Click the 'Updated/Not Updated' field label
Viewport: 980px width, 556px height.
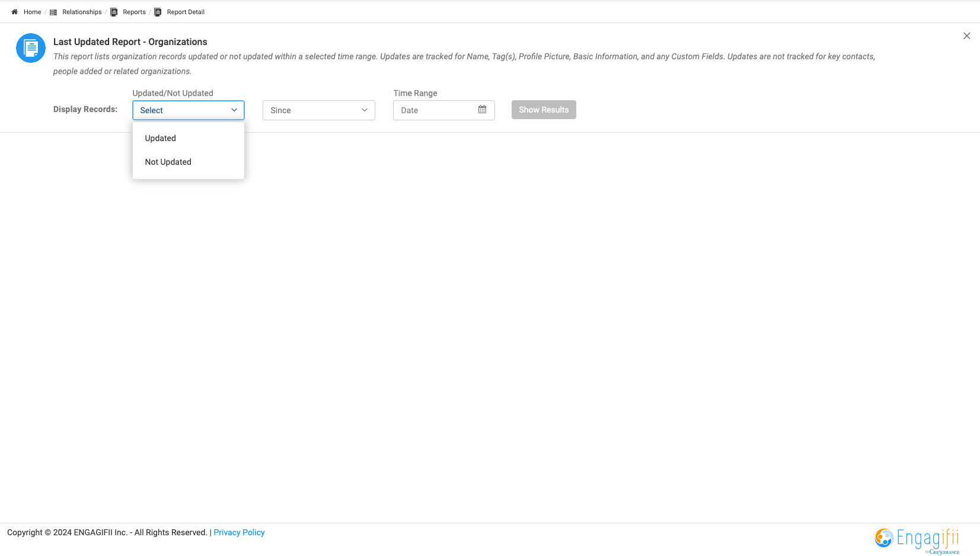[173, 93]
